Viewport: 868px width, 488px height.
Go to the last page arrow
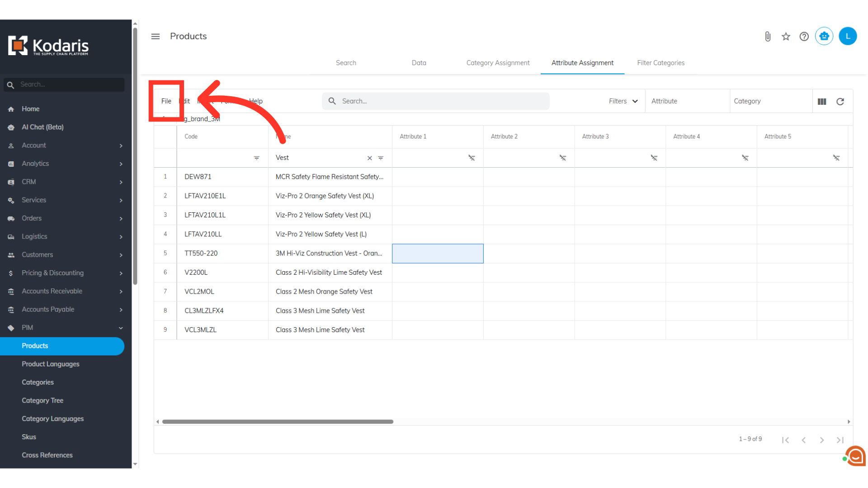click(840, 440)
